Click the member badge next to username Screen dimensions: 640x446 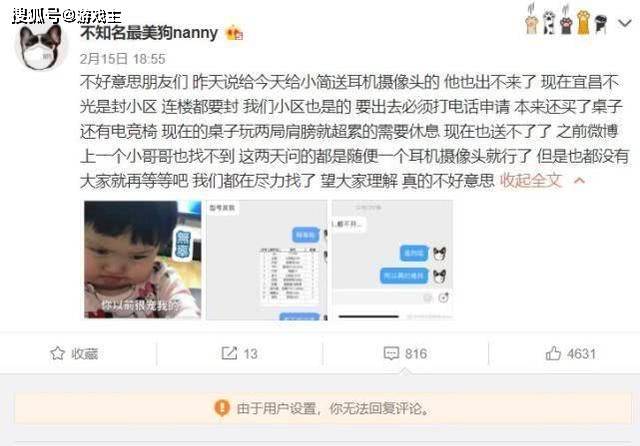(234, 33)
